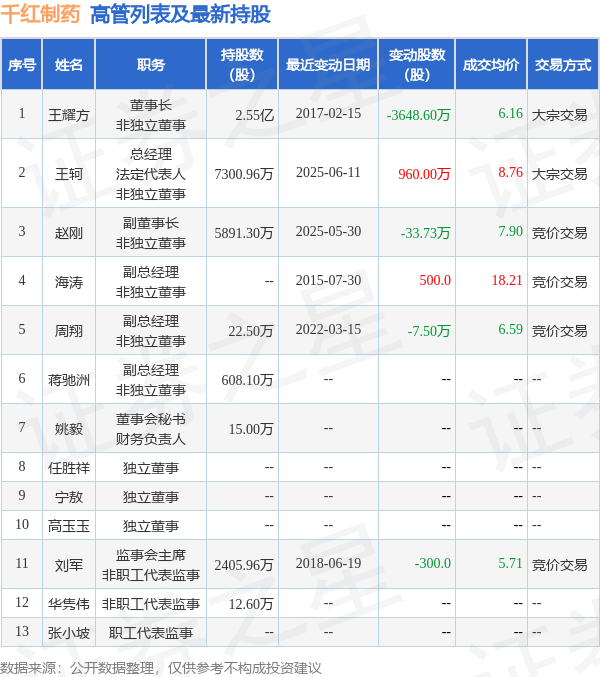Click the holding value 2.55亿
The width and height of the screenshot is (600, 677).
[x=255, y=115]
